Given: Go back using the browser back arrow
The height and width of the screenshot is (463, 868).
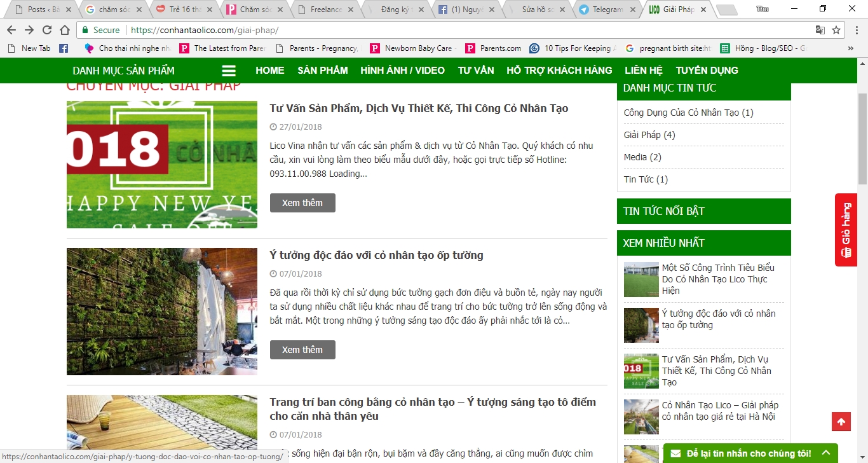Looking at the screenshot, I should [x=11, y=30].
